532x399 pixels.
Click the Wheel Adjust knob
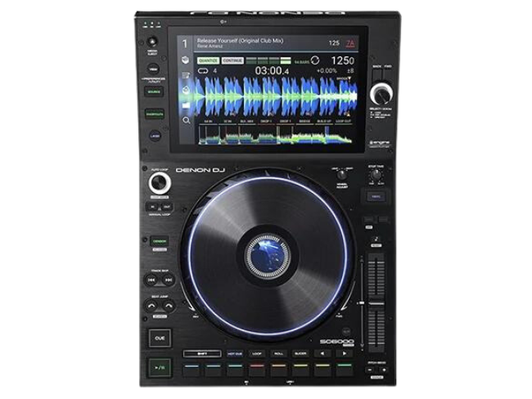(342, 175)
